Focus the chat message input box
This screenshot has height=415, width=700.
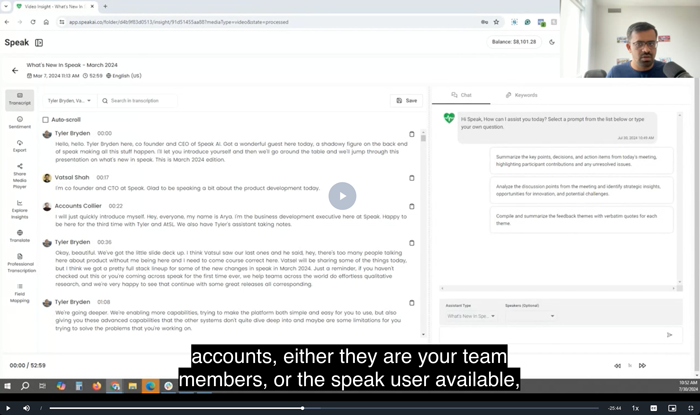click(x=552, y=335)
